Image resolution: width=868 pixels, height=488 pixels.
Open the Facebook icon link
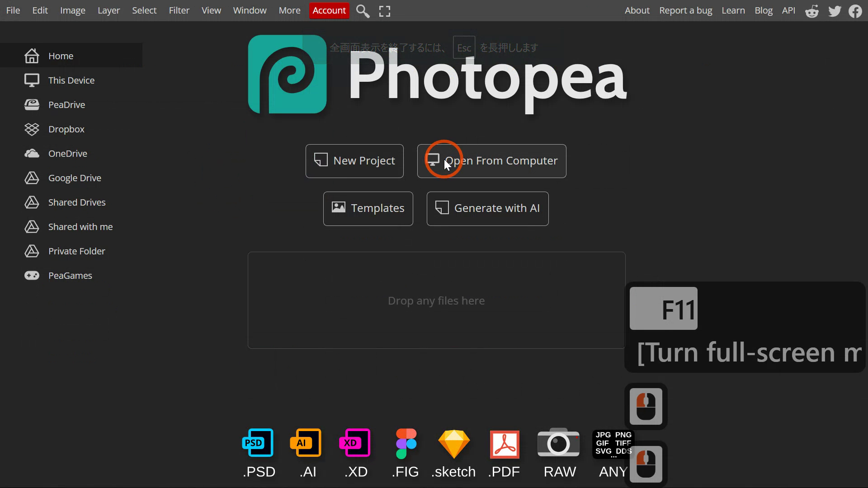click(855, 11)
